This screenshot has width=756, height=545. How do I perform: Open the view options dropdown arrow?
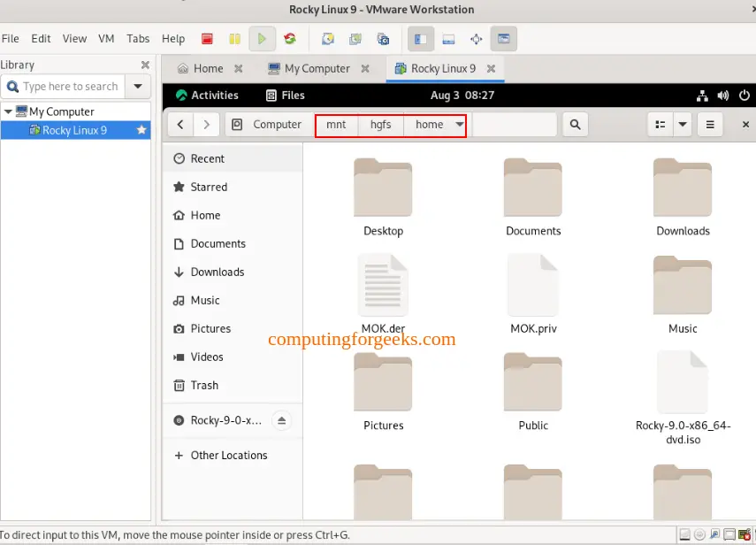[x=683, y=125]
